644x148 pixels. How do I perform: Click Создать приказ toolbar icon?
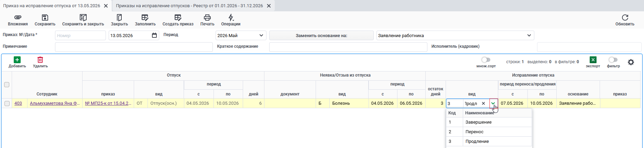(x=178, y=17)
